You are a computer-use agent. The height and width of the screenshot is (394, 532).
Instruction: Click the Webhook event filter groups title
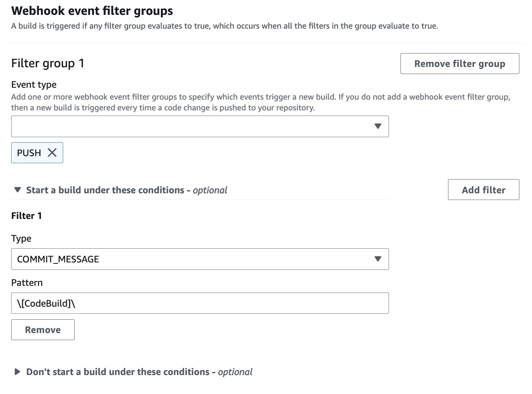[x=92, y=11]
